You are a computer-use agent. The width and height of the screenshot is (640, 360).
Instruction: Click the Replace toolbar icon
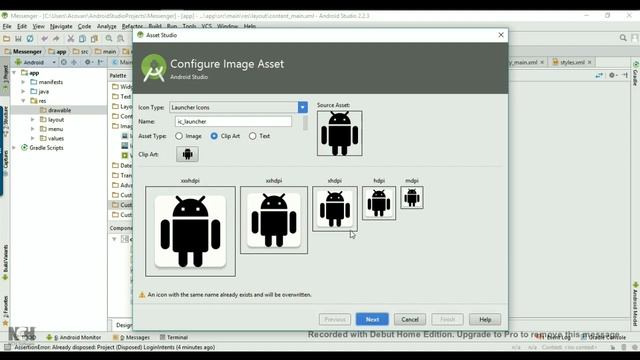121,39
